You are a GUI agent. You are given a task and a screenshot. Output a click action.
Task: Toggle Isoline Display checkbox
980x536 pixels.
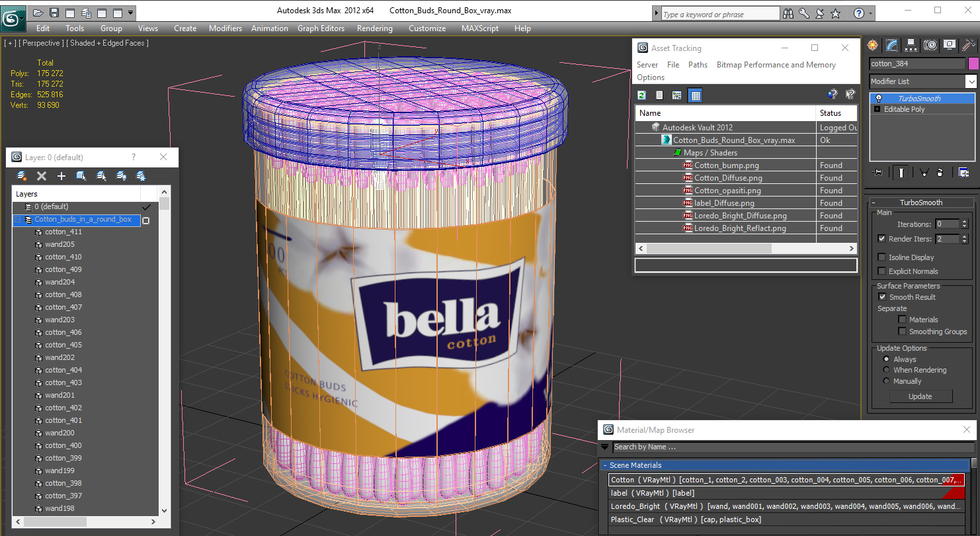881,257
